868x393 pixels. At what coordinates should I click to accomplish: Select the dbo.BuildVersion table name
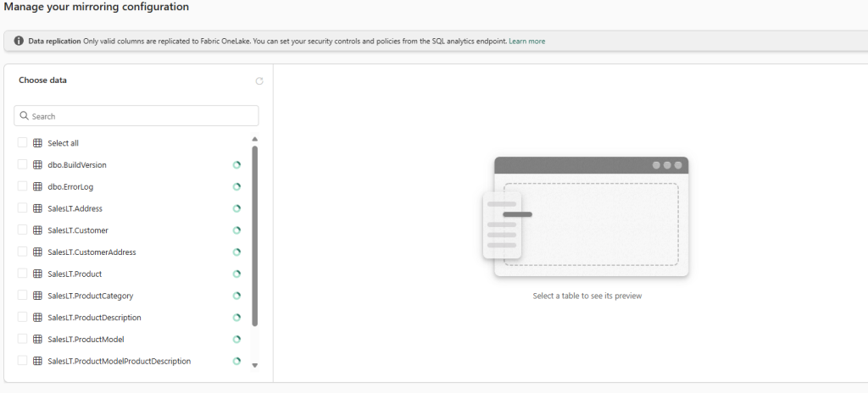point(77,165)
